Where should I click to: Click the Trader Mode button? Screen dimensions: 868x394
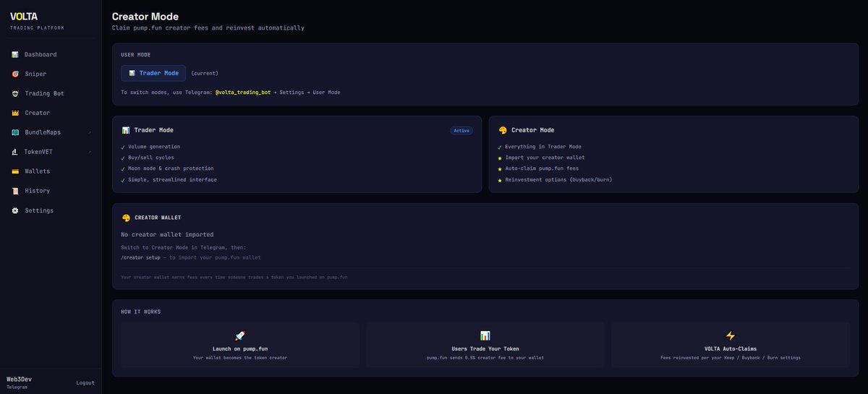(153, 73)
